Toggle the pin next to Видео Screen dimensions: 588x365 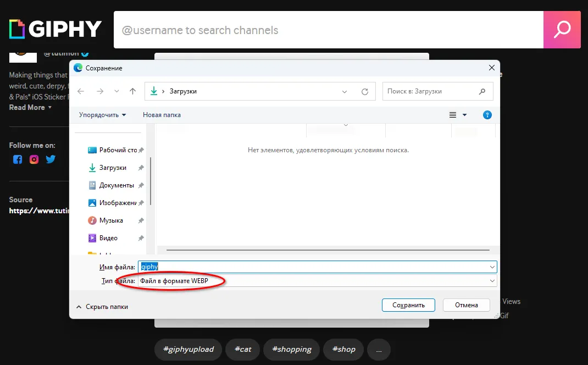tap(140, 237)
